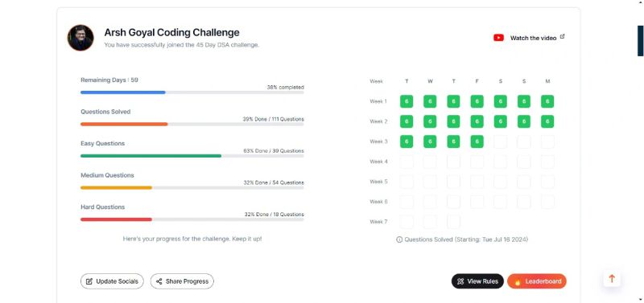
Task: Select the first empty Week 4 cell
Action: pyautogui.click(x=407, y=162)
